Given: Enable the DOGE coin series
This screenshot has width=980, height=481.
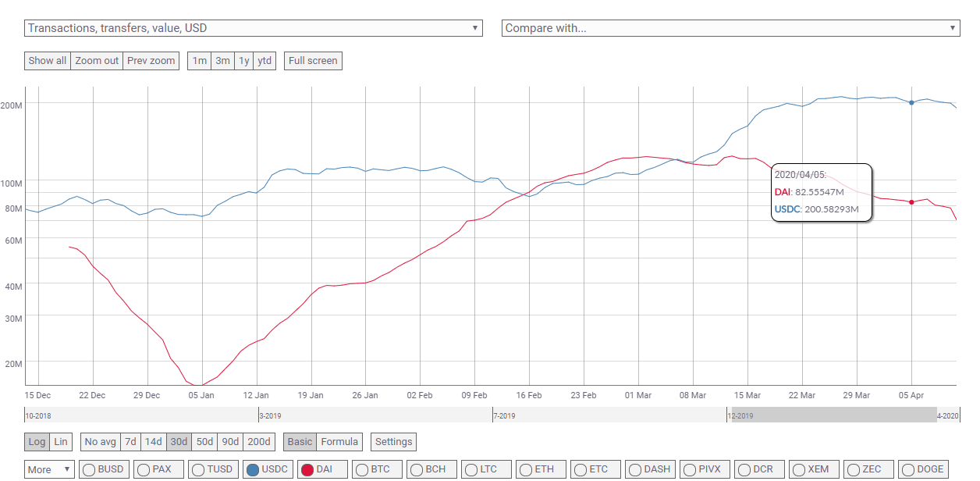Looking at the screenshot, I should tap(925, 469).
